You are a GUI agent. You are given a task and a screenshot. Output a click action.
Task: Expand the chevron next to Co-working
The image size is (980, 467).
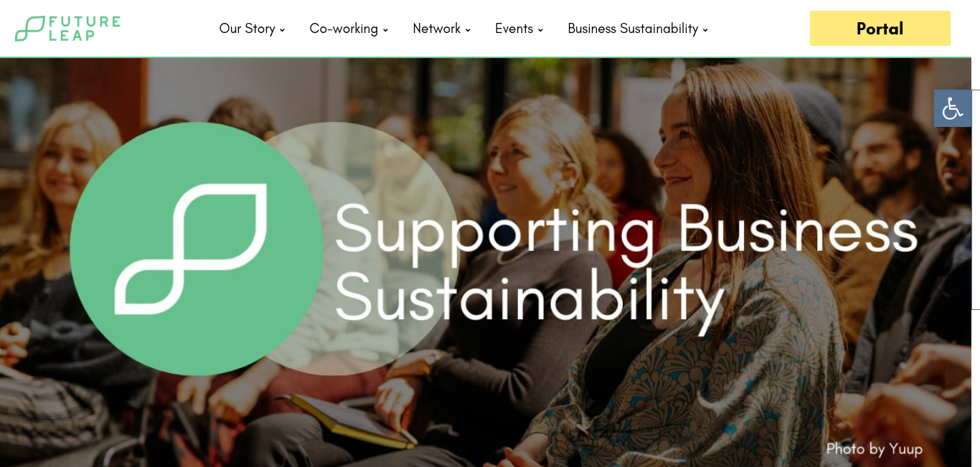385,30
